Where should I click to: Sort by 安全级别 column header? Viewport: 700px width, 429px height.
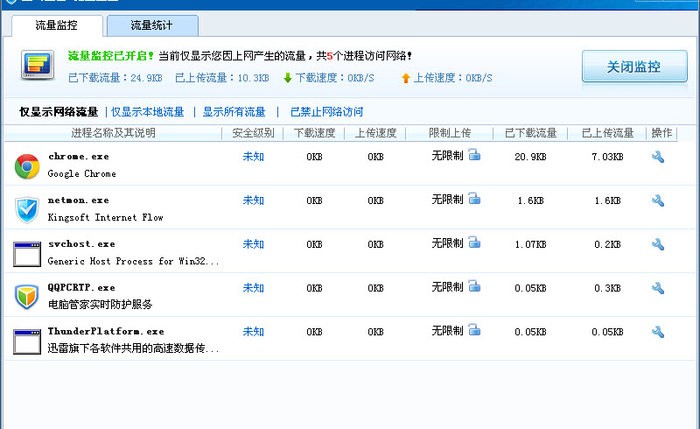(253, 133)
